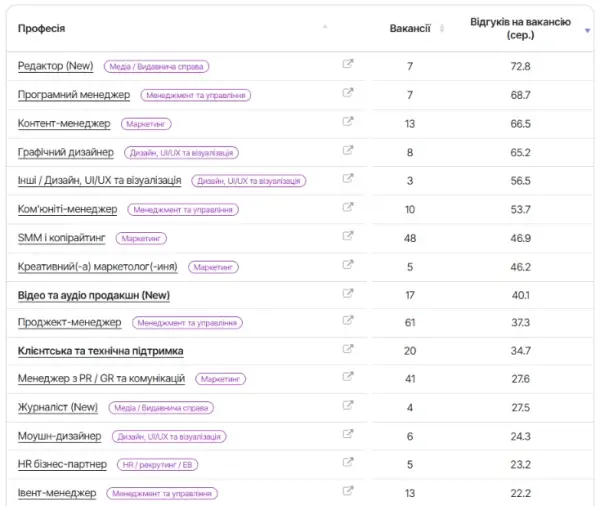
Task: Open external link icon for Менеджер з PR / GR
Action: (347, 376)
